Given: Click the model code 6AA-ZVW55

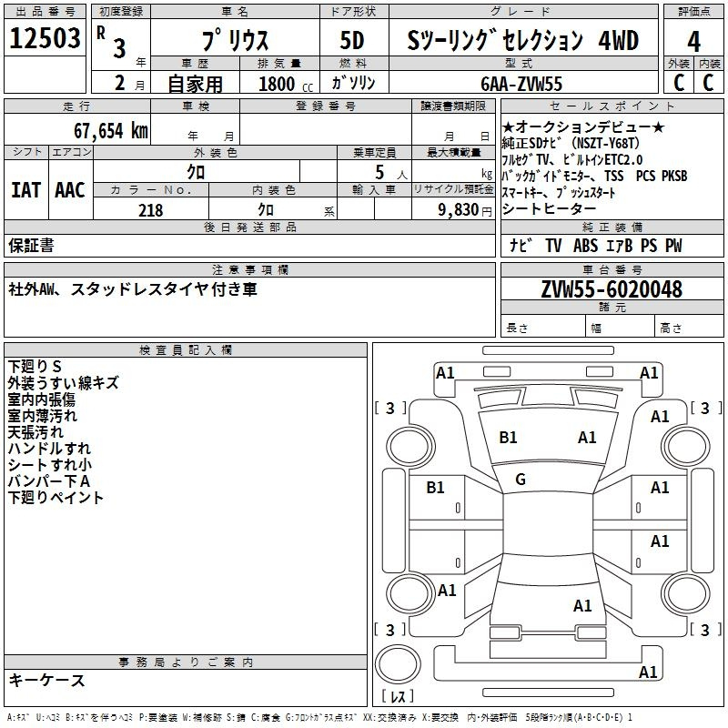Looking at the screenshot, I should (521, 84).
